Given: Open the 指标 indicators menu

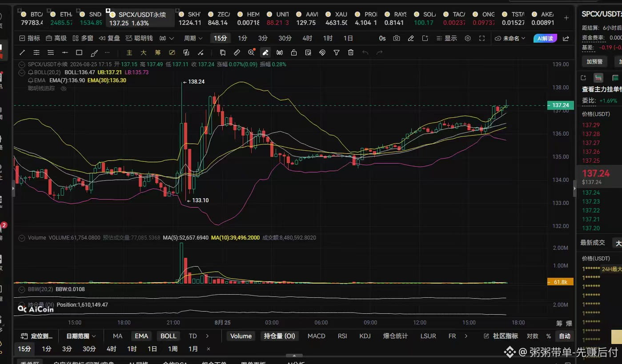Looking at the screenshot, I should (30, 38).
